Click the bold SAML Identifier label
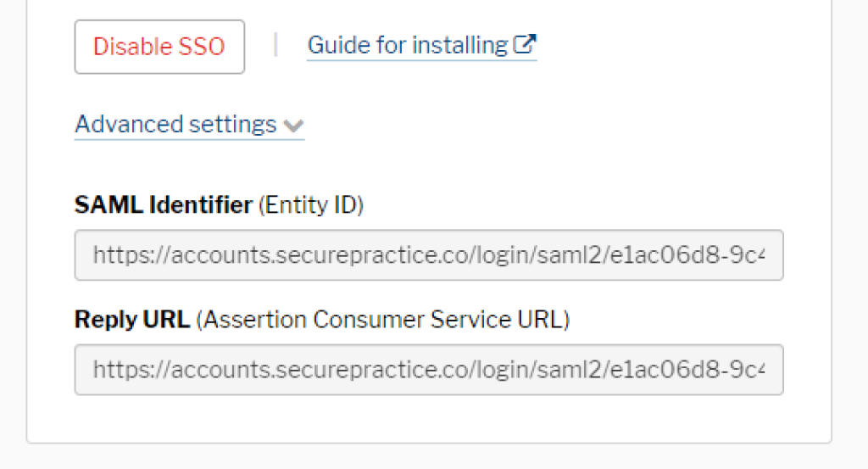The width and height of the screenshot is (868, 469). 163,205
